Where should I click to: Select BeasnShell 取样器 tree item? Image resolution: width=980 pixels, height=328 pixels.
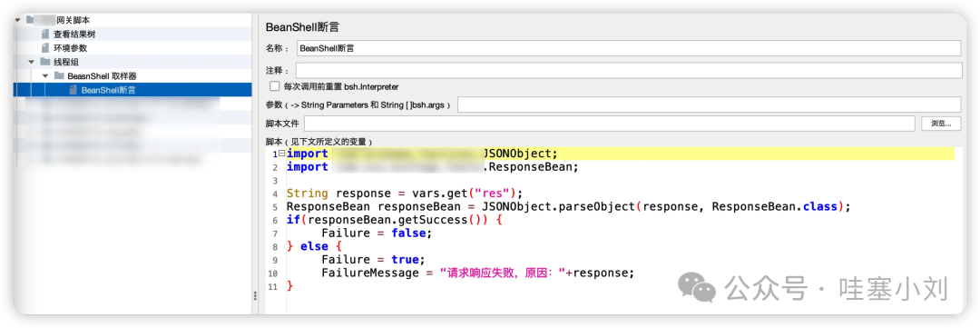102,75
